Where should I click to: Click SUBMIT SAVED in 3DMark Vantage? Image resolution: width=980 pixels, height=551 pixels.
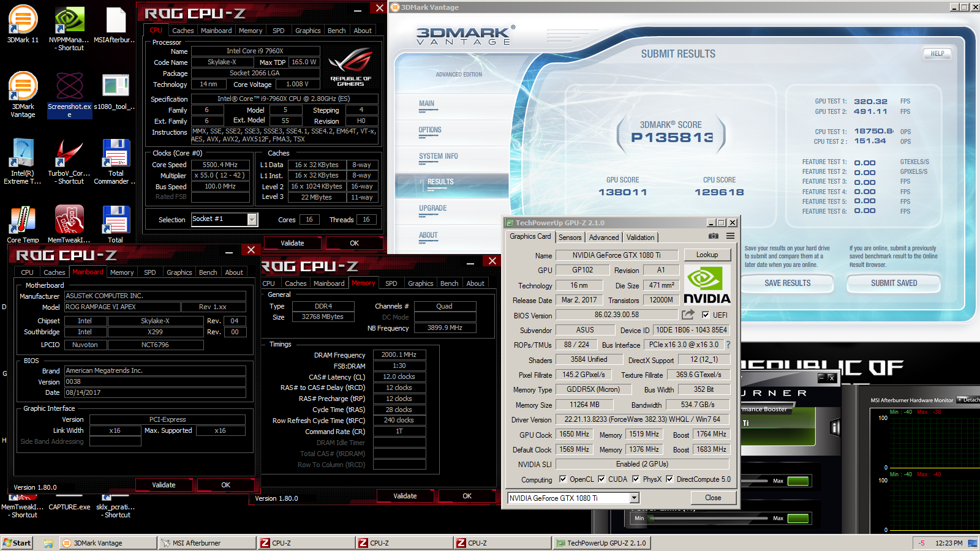tap(894, 283)
